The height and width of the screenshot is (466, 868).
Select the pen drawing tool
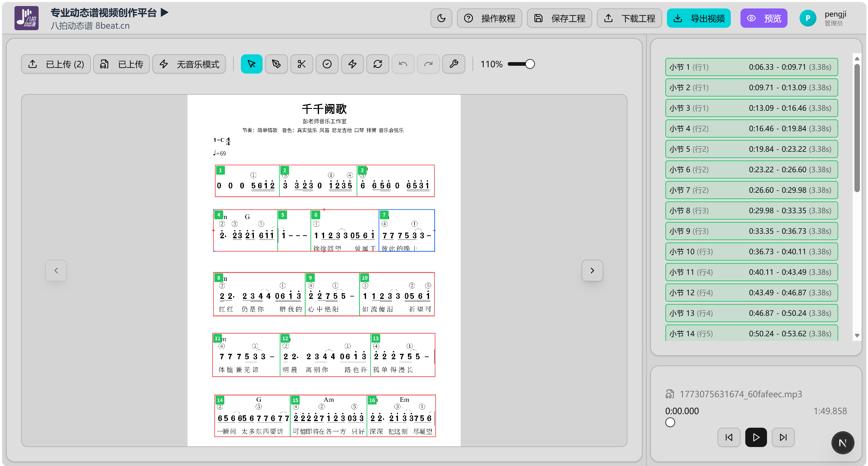click(x=276, y=64)
